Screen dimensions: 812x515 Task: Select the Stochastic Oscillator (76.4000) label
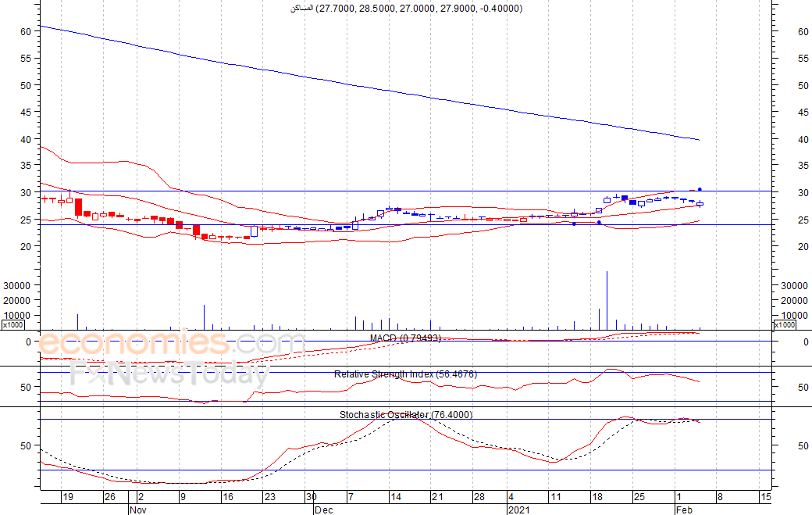click(x=406, y=414)
